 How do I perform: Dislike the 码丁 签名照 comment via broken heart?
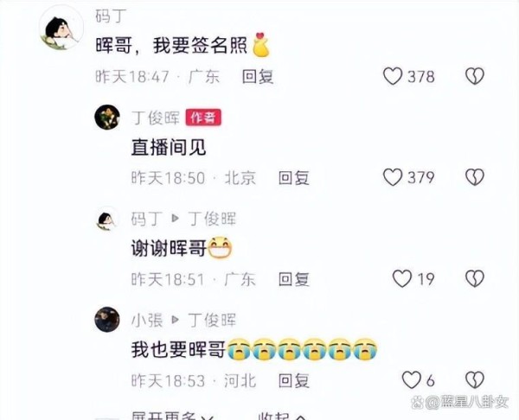point(475,76)
